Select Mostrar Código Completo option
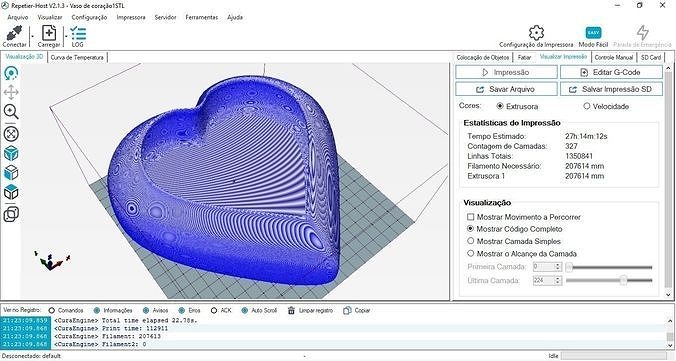Viewport: 676px width, 361px height. click(x=470, y=229)
